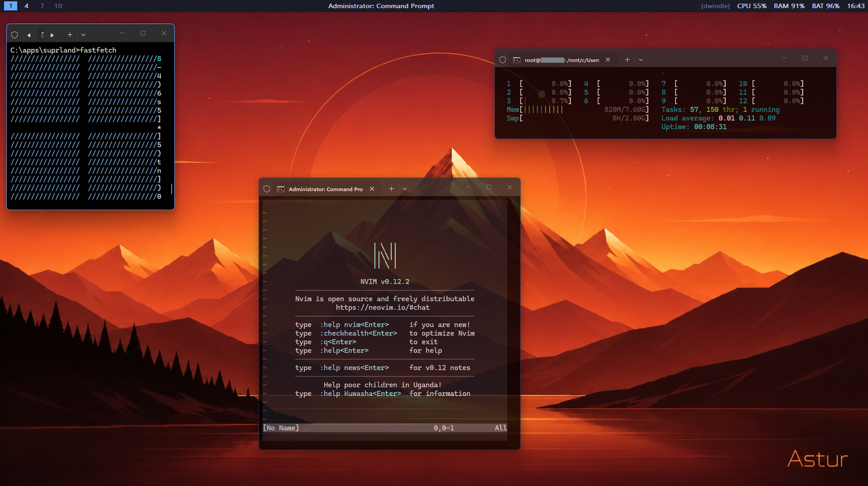Click the https://neovim.io/#chat link
Viewport: 868px width, 486px height.
pos(383,308)
